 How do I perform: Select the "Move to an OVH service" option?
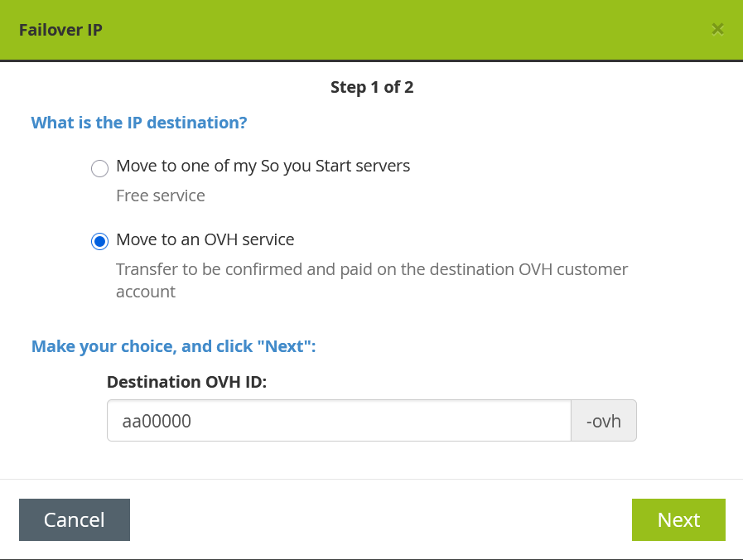click(99, 241)
